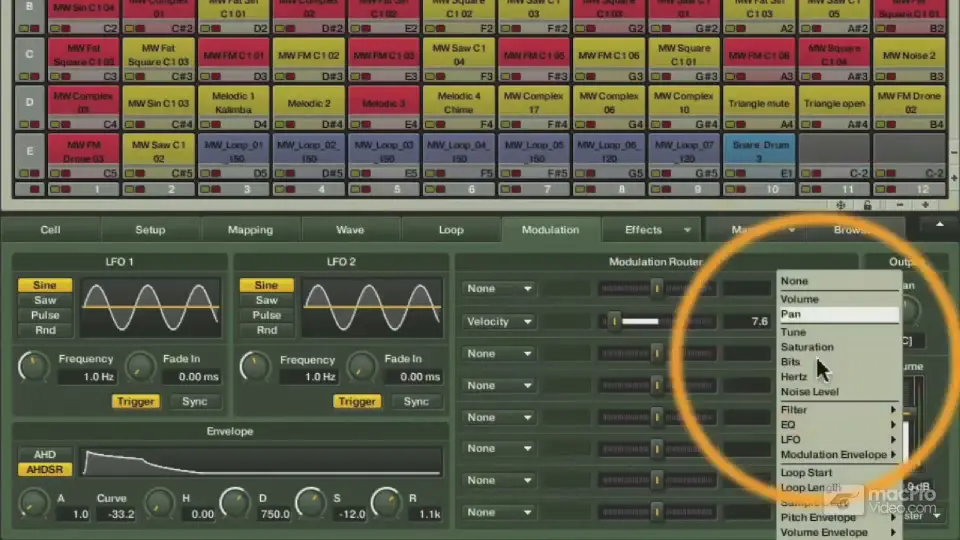Open last row None source dropdown
The image size is (960, 540).
[499, 512]
